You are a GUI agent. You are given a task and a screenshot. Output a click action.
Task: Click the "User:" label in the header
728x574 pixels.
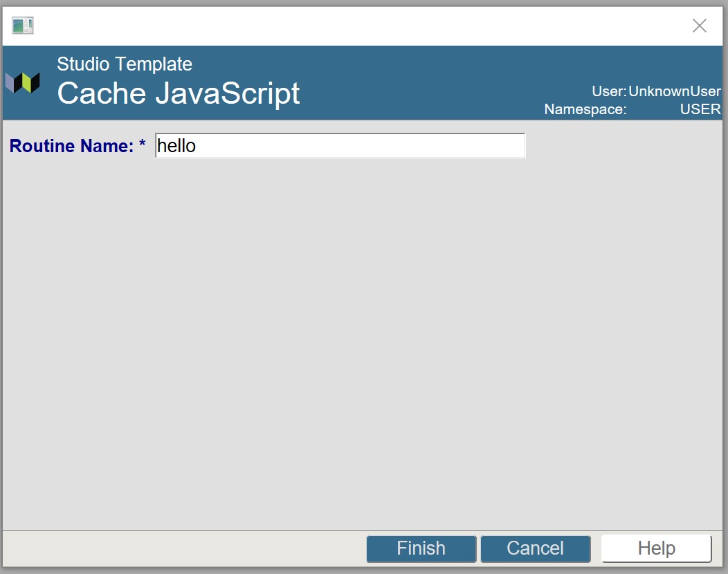point(608,91)
